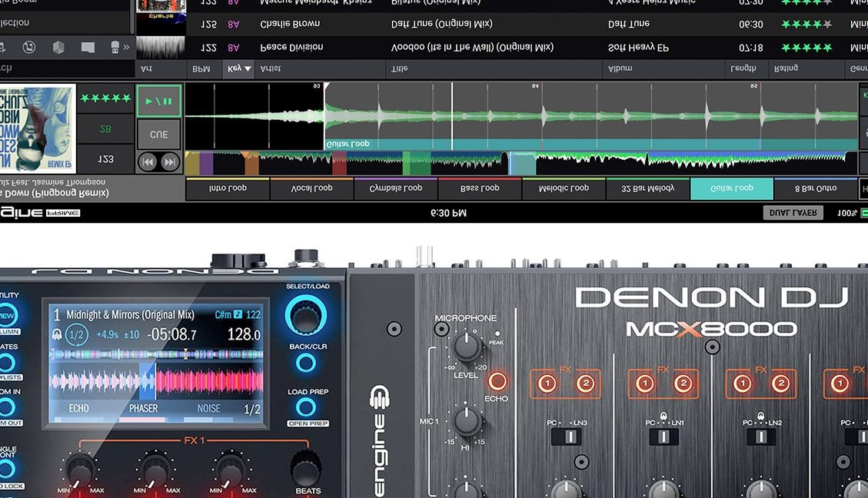Toggle FX 1 button above PC·LN3 switch

point(547,383)
